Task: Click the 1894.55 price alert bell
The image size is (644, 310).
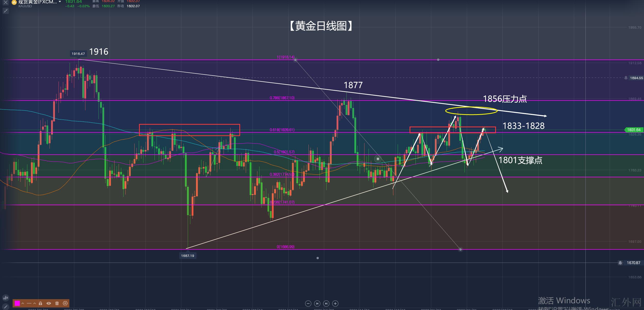Action: pyautogui.click(x=626, y=78)
